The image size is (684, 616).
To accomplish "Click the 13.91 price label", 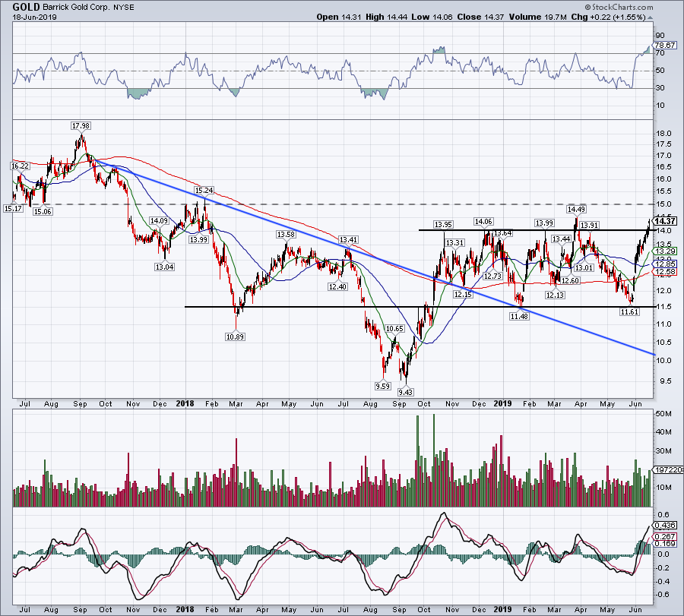I will (589, 226).
